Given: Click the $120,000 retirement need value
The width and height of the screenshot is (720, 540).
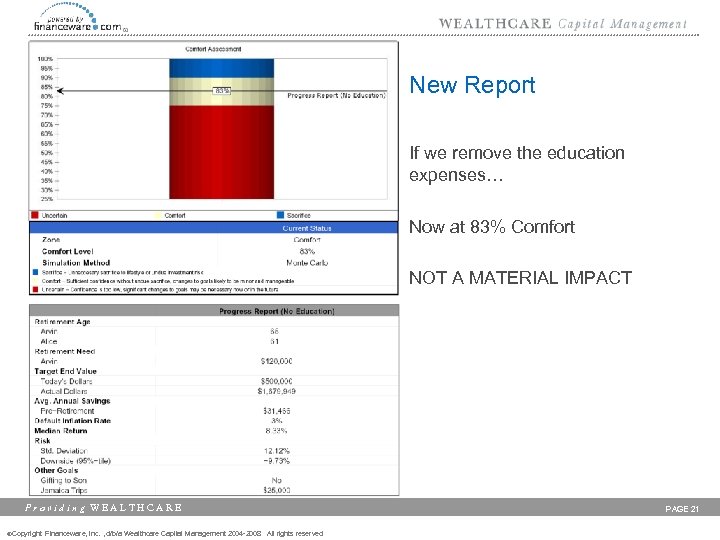Looking at the screenshot, I should click(x=276, y=361).
